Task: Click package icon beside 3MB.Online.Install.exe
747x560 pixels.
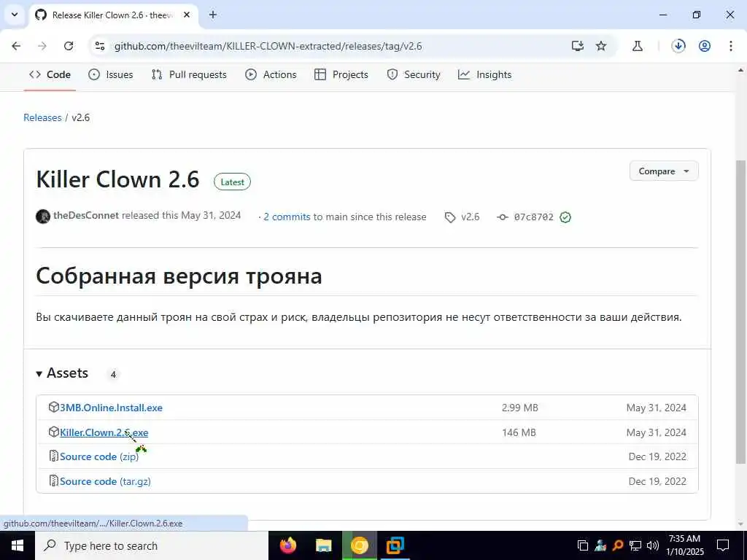Action: click(x=54, y=407)
